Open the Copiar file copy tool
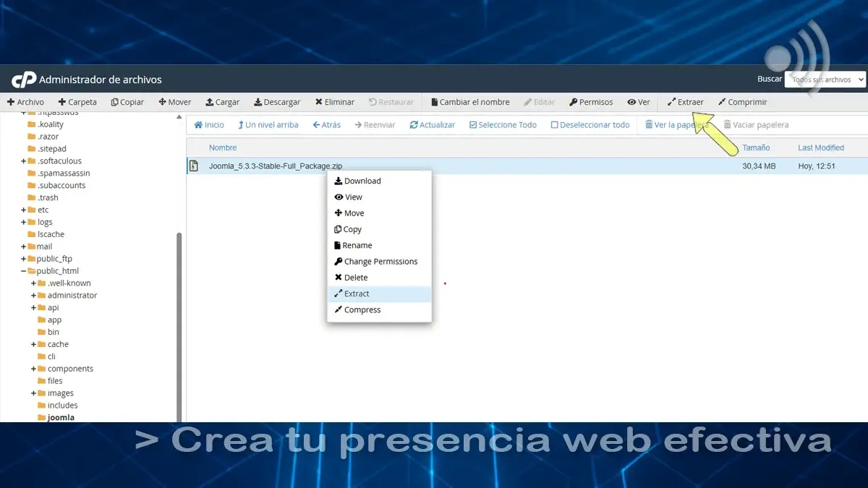This screenshot has width=868, height=488. coord(127,102)
